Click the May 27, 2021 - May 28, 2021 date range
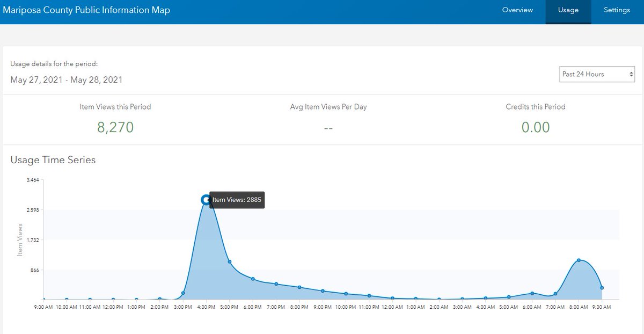 67,79
